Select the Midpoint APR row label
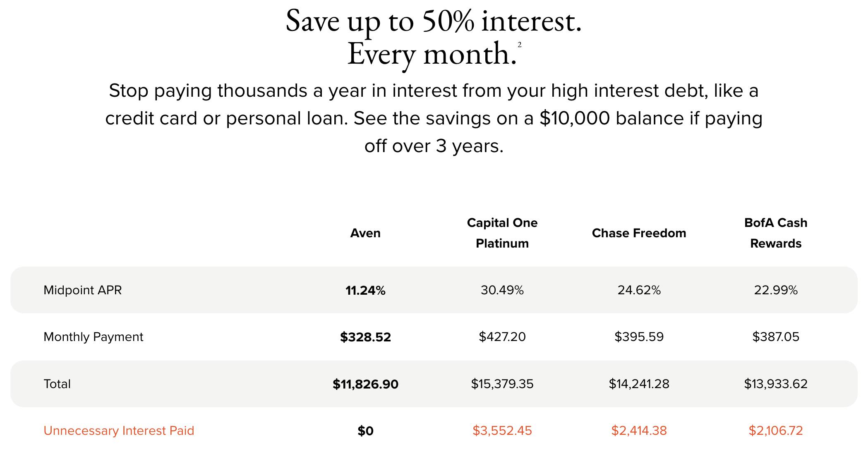 pyautogui.click(x=83, y=290)
